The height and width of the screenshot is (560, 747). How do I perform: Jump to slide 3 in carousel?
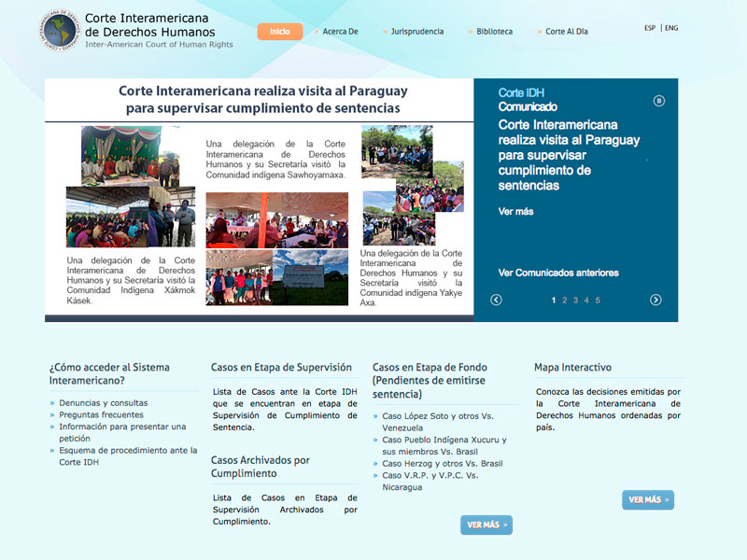(x=575, y=301)
